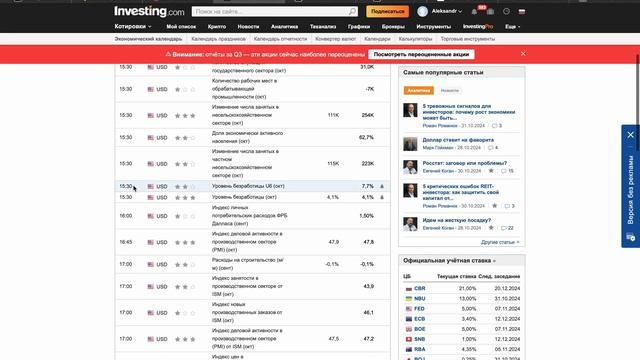Click star icon on '5 критических ошибок REIT' article
Image resolution: width=640 pixels, height=360 pixels.
[x=494, y=206]
